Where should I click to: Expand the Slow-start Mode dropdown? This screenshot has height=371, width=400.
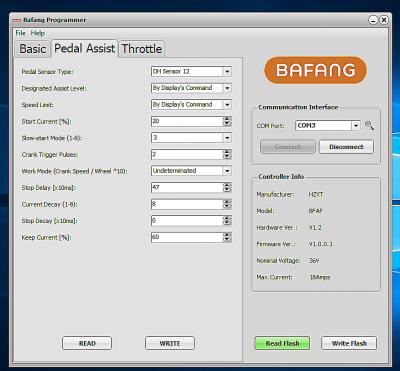tap(227, 138)
